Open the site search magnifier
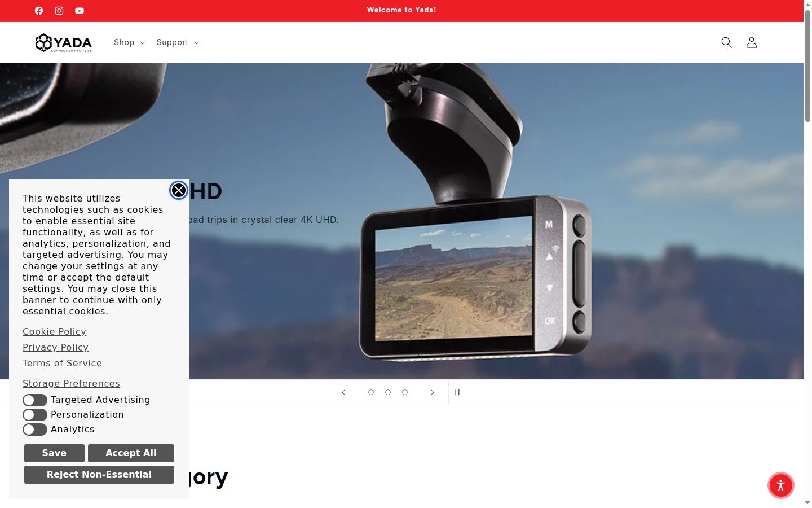 click(x=727, y=42)
